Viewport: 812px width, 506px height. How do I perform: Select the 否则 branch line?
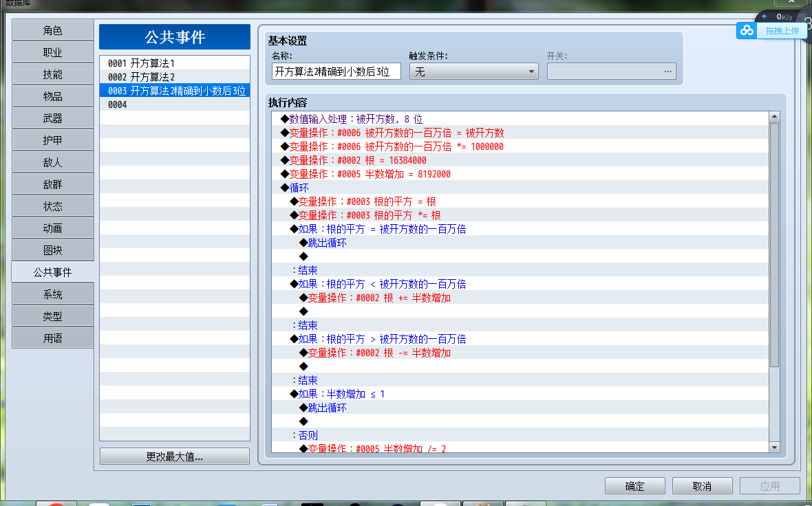pos(520,435)
